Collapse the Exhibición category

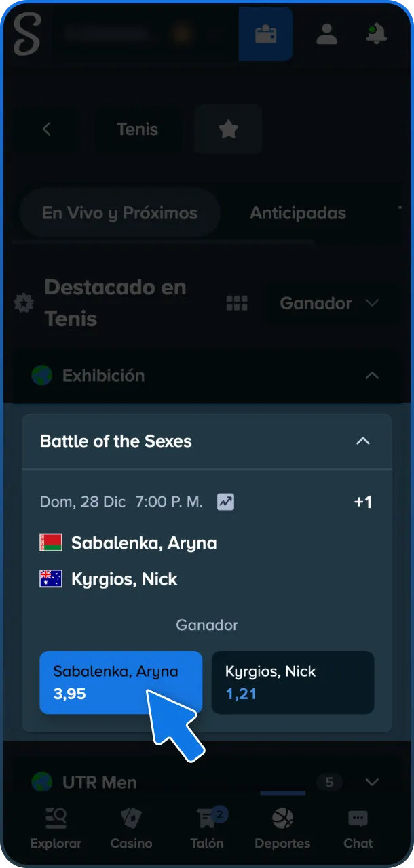pos(372,375)
